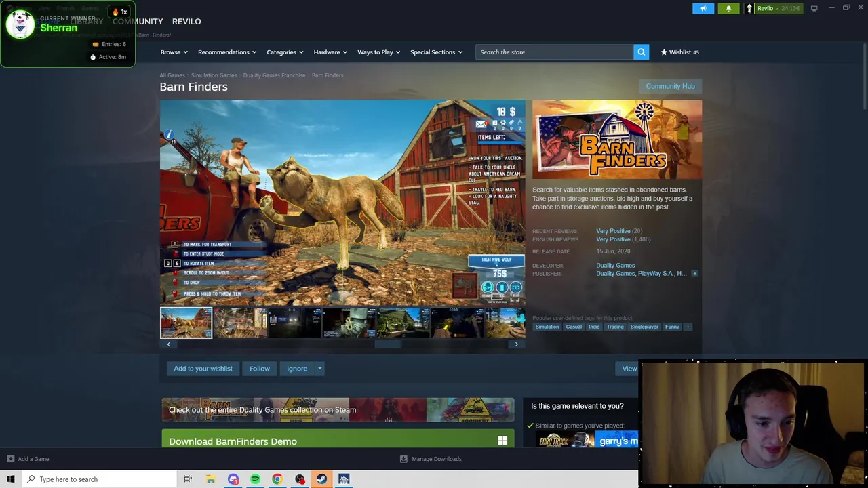Open the Simulation tag
Image resolution: width=868 pixels, height=488 pixels.
pos(547,327)
